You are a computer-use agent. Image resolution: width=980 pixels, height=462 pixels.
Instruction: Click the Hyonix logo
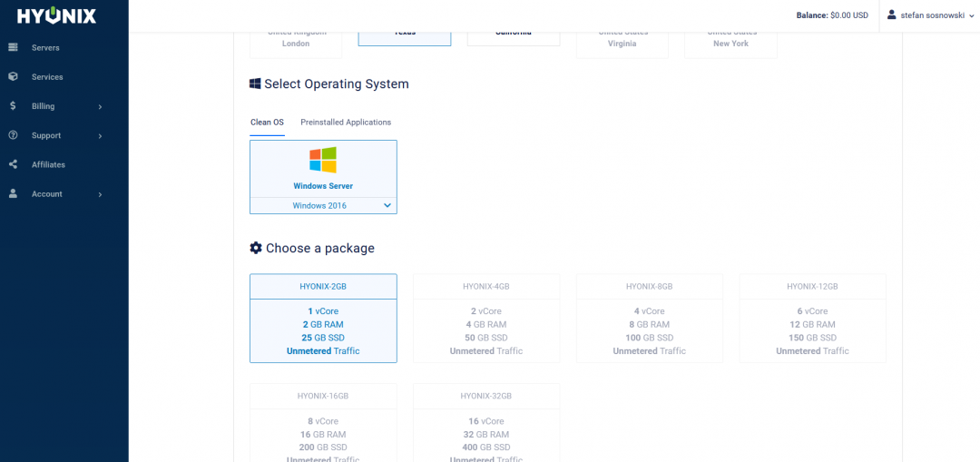click(x=56, y=15)
